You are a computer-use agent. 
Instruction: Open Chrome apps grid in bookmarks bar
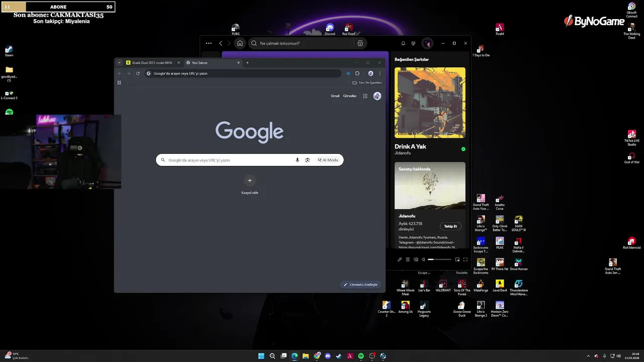point(119,82)
